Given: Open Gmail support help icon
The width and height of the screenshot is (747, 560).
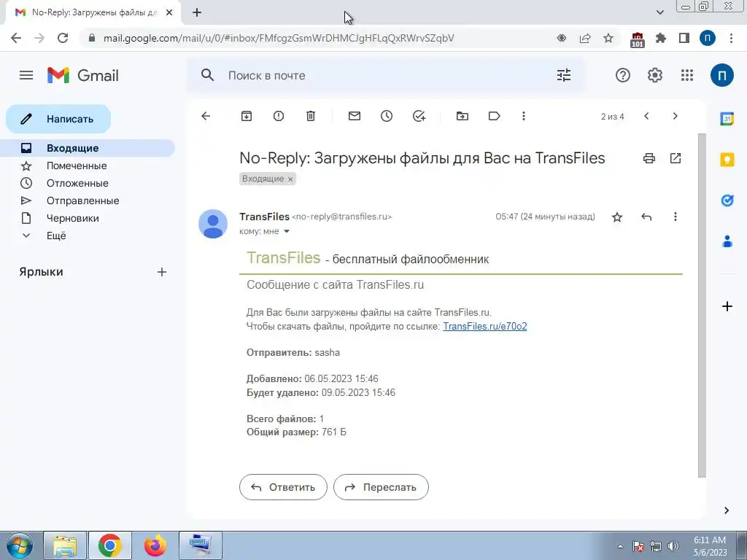Looking at the screenshot, I should click(x=623, y=75).
